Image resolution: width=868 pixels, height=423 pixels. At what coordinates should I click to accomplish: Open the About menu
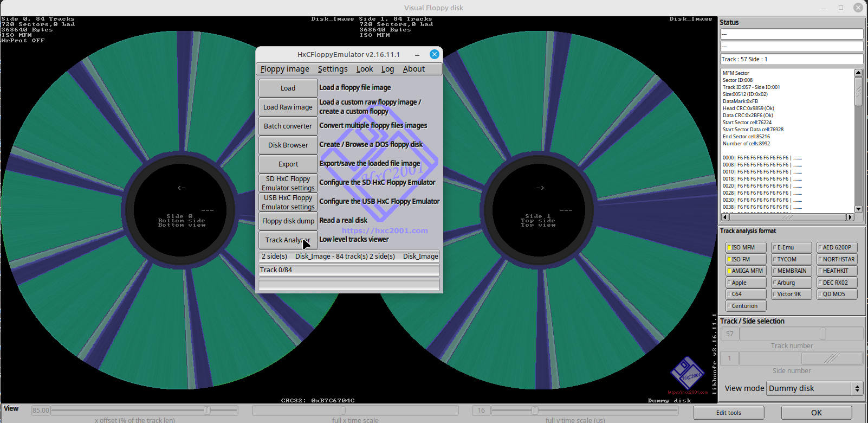[x=413, y=69]
